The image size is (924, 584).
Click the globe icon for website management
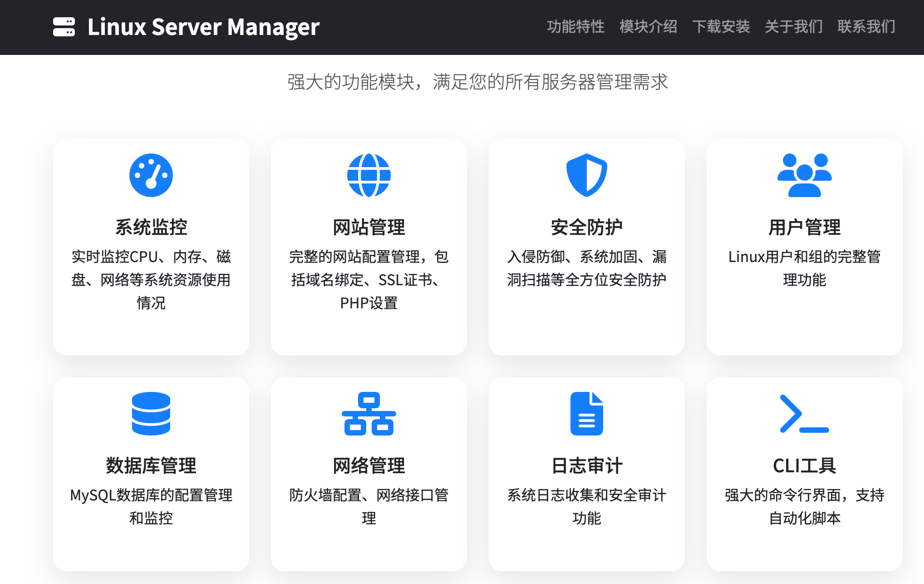(369, 175)
